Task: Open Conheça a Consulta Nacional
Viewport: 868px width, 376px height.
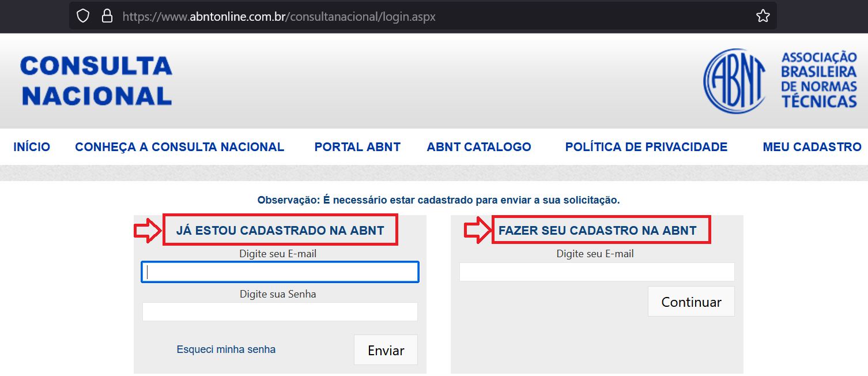Action: pos(180,147)
